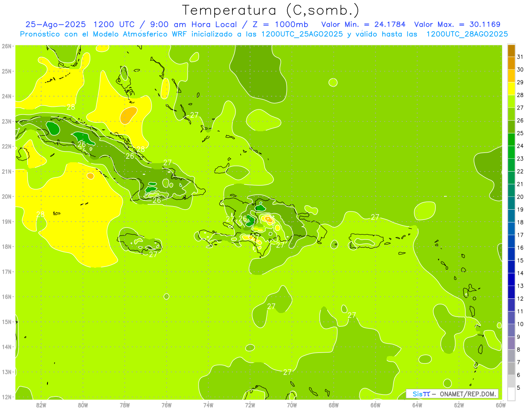Click the initialization time '1200UTC_25AGO2025'

(302, 34)
